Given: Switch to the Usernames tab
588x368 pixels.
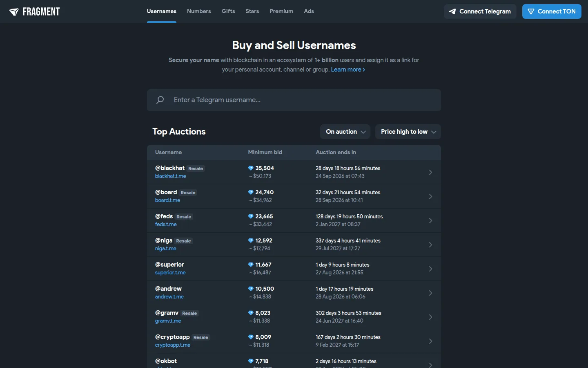Looking at the screenshot, I should click(x=162, y=11).
